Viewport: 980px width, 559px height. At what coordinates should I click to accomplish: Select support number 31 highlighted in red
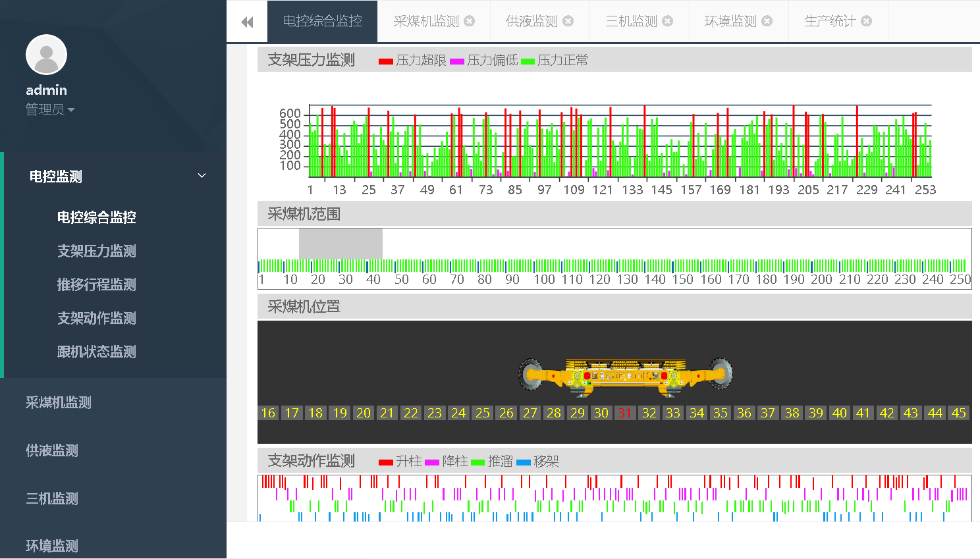(x=624, y=413)
